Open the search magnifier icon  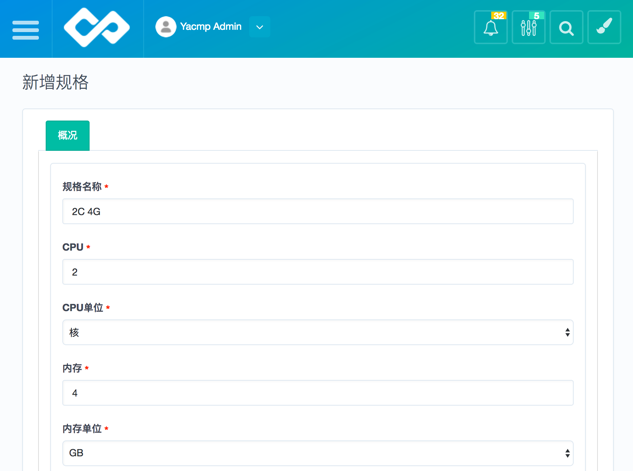click(x=566, y=27)
